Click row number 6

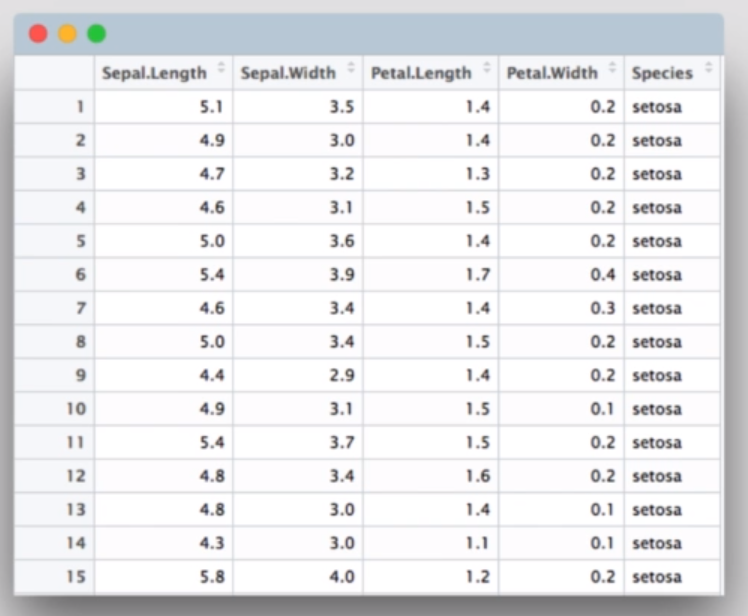[x=54, y=274]
